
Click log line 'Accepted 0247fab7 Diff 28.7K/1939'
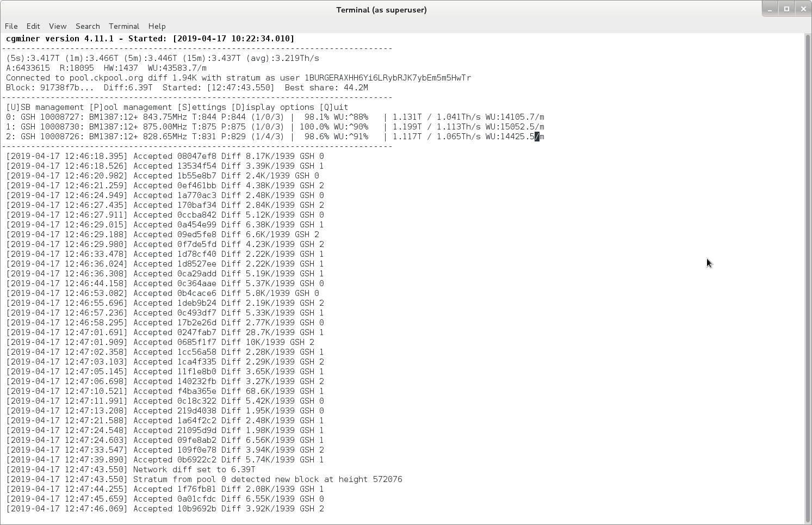pyautogui.click(x=165, y=332)
